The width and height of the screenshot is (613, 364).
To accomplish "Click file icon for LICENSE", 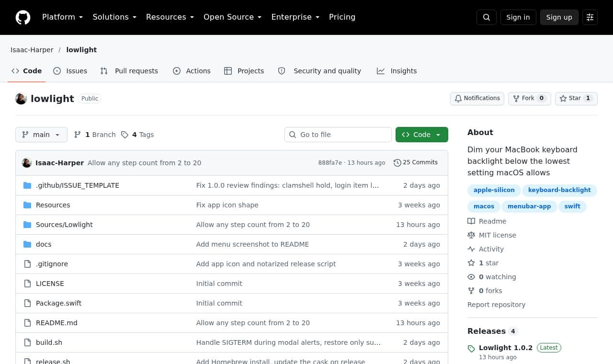I will click(x=27, y=284).
